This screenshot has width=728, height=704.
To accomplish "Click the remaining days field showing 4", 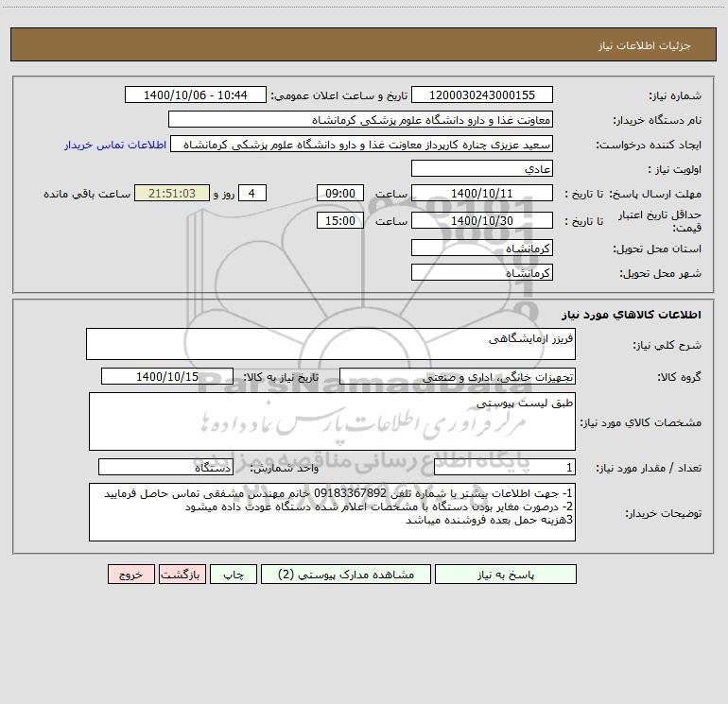I will (x=252, y=193).
